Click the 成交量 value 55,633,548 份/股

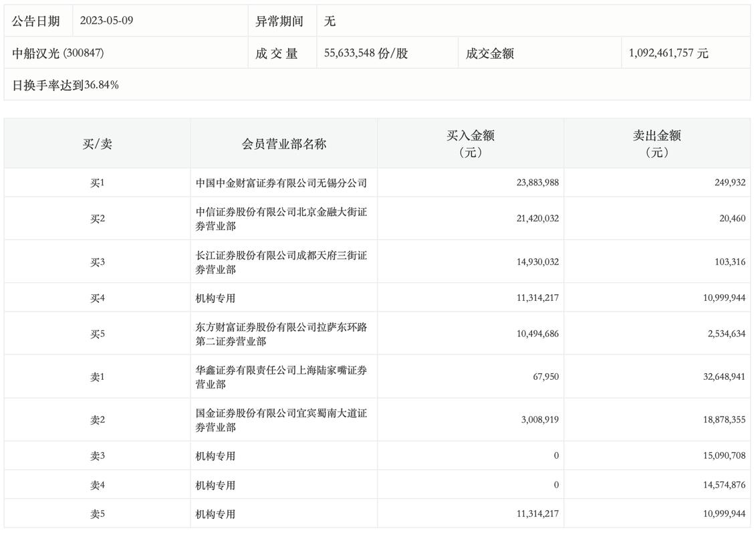tap(366, 53)
